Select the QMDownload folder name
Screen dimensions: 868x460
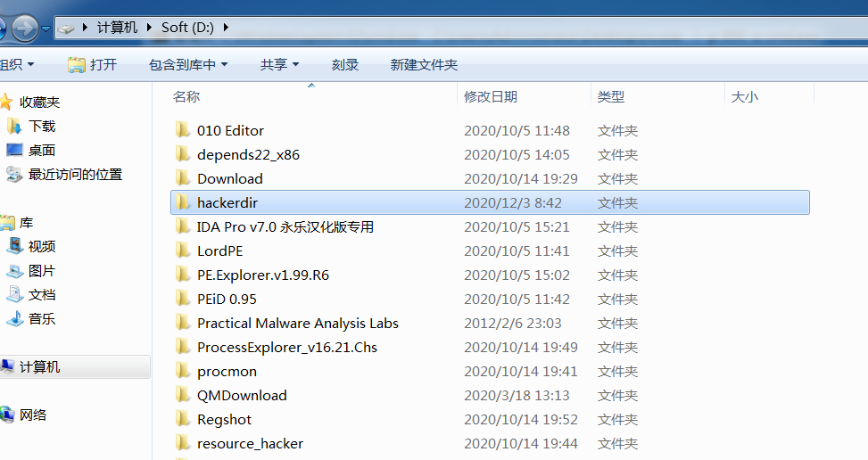(x=242, y=395)
